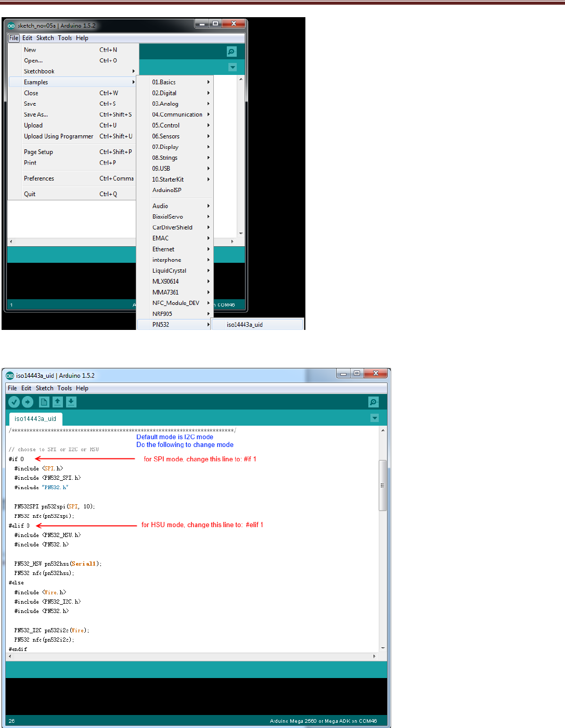Click the '#if 0' code line
The height and width of the screenshot is (728, 565).
coord(16,459)
